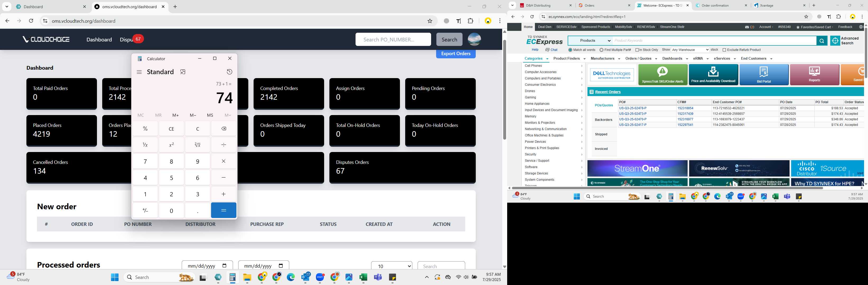This screenshot has height=285, width=868.
Task: Open XpressTrak SKU/Order Alerts tile
Action: click(x=662, y=75)
